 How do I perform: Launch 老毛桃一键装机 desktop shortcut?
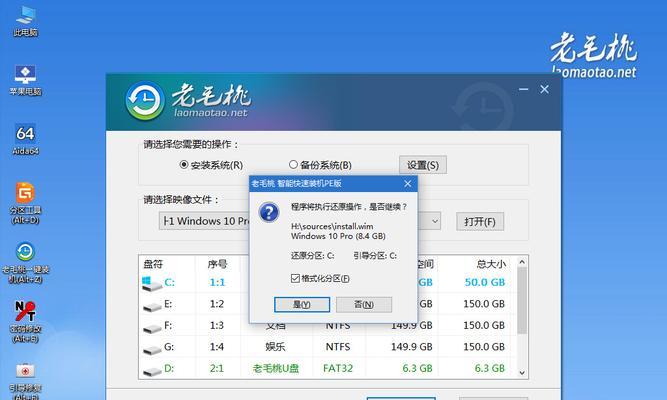[x=25, y=263]
